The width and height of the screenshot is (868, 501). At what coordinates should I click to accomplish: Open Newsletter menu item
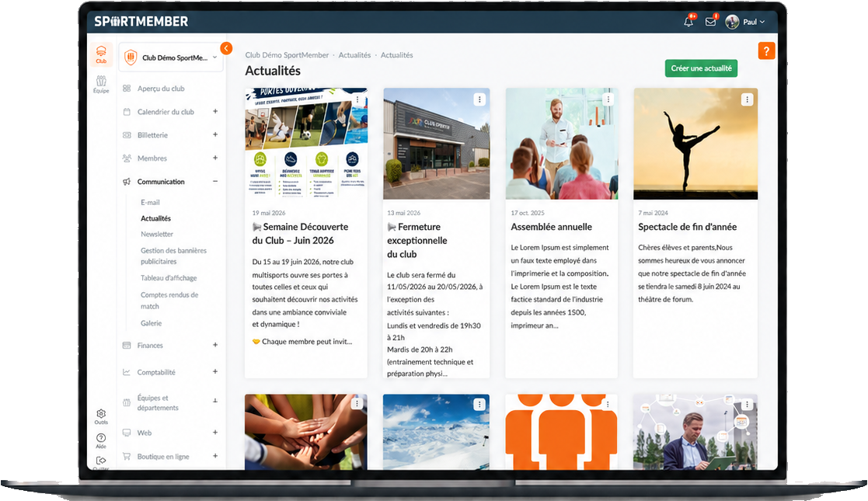[157, 234]
